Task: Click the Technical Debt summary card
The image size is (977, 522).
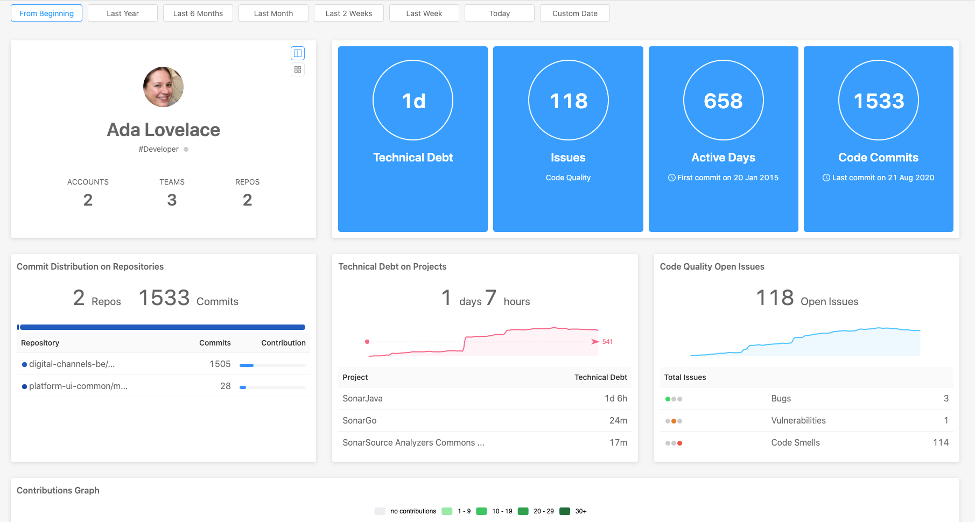Action: [413, 139]
